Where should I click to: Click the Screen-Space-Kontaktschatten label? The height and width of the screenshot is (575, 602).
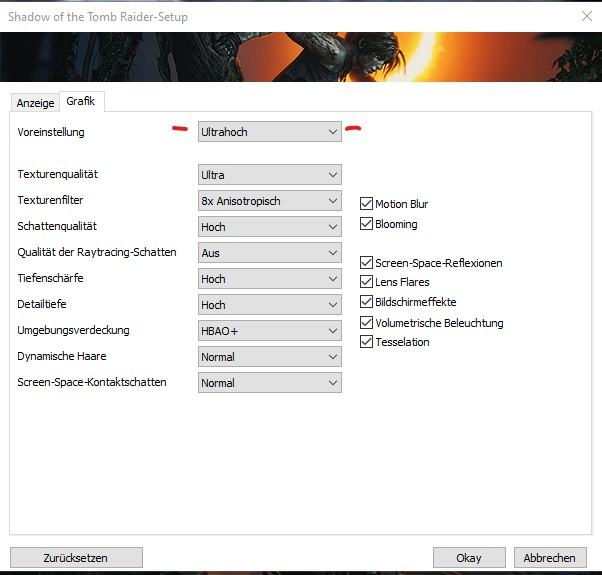tap(92, 382)
